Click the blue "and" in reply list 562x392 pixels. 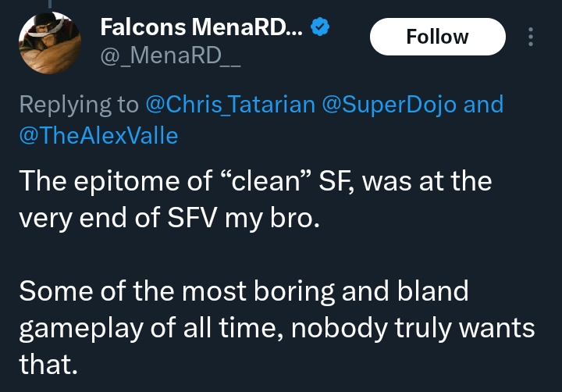pos(483,105)
